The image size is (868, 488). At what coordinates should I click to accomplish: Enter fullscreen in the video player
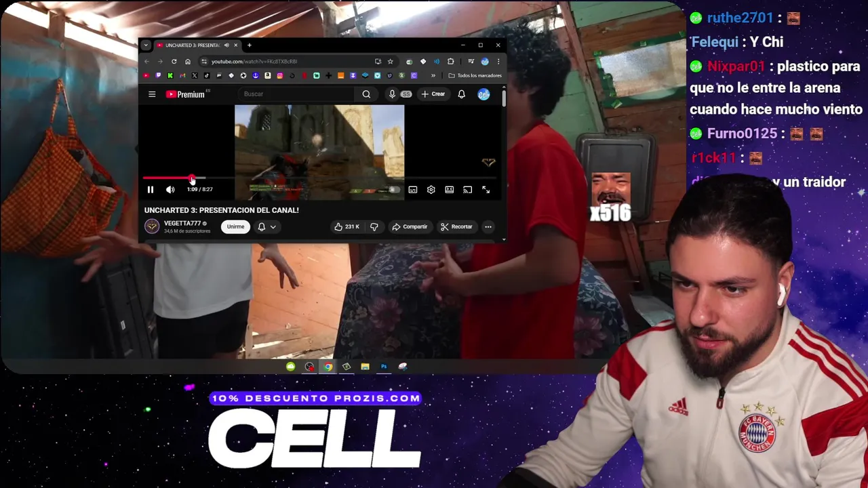tap(486, 190)
